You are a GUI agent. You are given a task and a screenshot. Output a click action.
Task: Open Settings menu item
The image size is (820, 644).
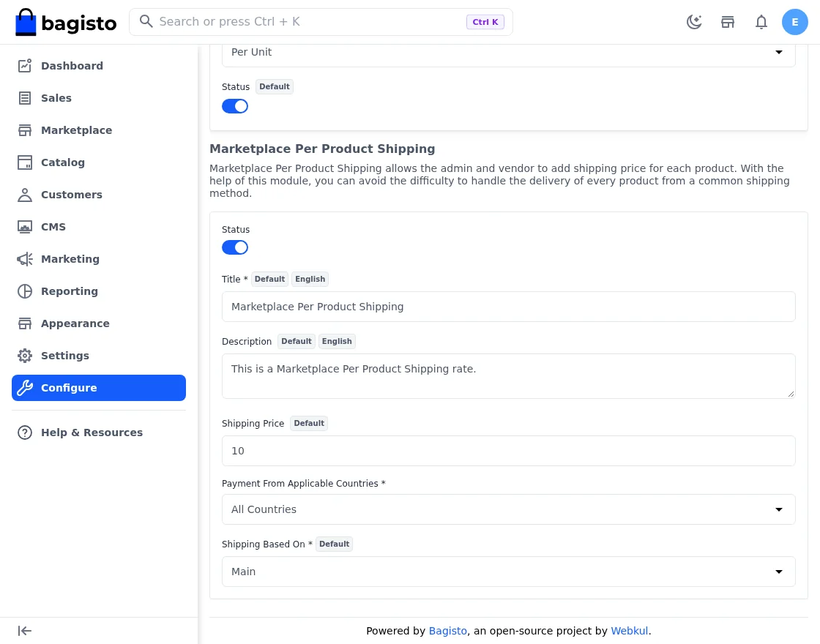[98, 356]
